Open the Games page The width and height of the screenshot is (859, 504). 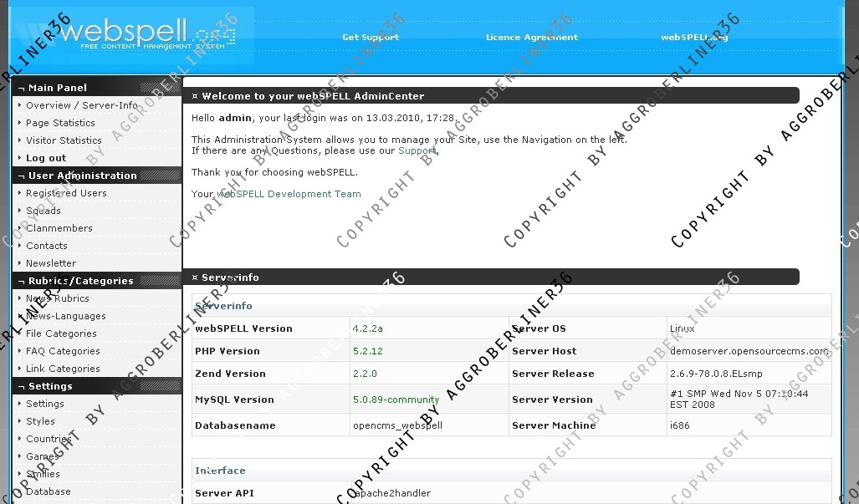click(42, 456)
